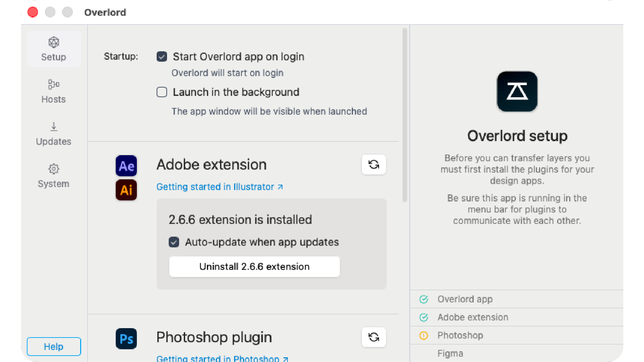Click the Overlord logo icon
This screenshot has width=644, height=362.
pyautogui.click(x=517, y=91)
